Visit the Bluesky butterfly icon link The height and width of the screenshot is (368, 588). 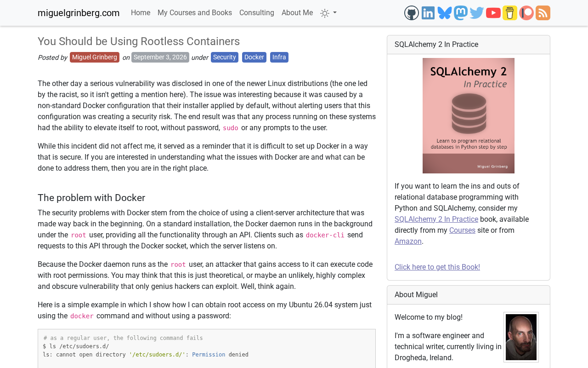[x=445, y=13]
